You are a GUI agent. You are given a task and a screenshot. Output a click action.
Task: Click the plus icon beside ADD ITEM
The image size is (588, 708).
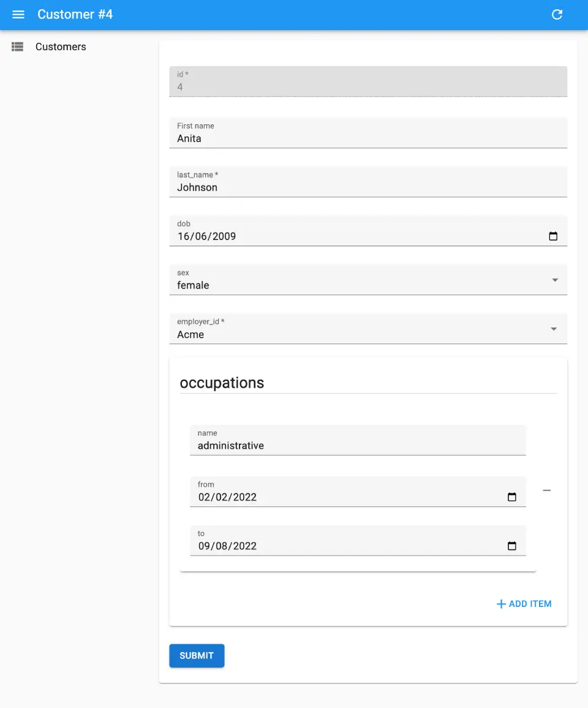tap(501, 604)
